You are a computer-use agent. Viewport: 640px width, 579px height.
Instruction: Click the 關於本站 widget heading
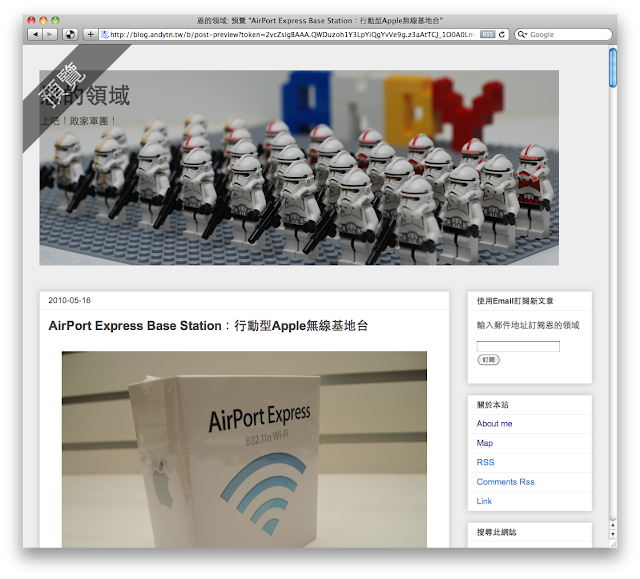point(493,405)
